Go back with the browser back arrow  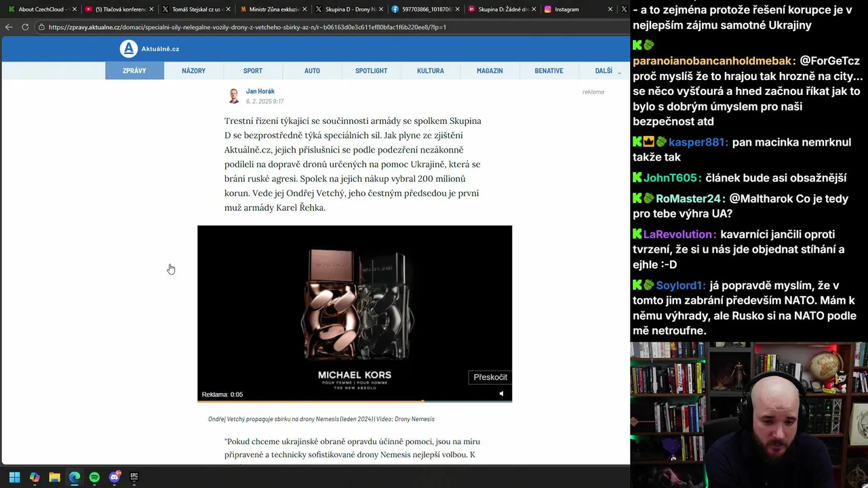[9, 27]
